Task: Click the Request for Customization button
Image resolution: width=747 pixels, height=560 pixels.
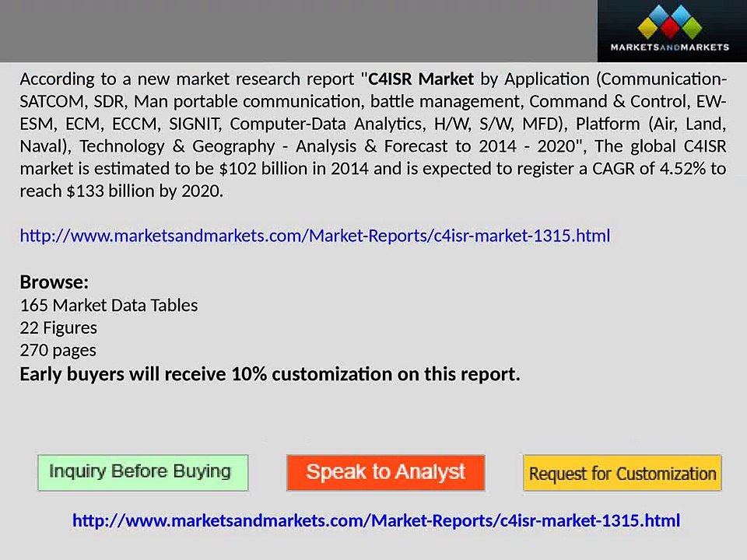Action: 622,473
